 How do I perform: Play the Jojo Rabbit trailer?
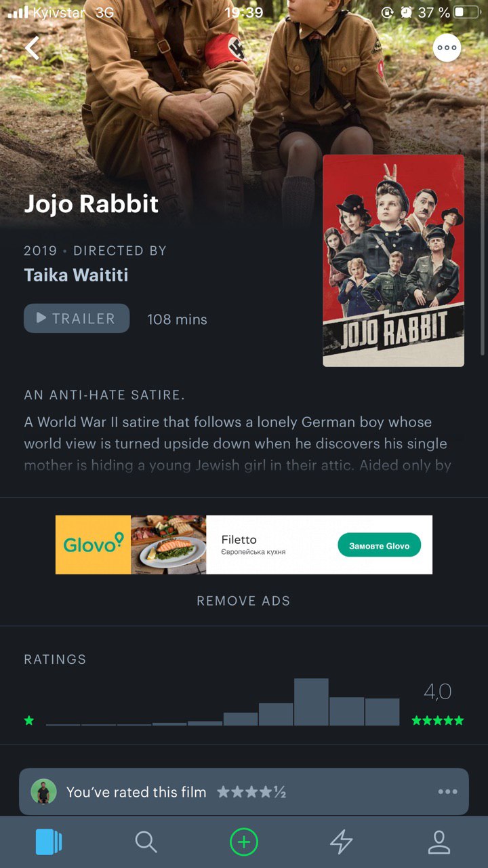77,318
